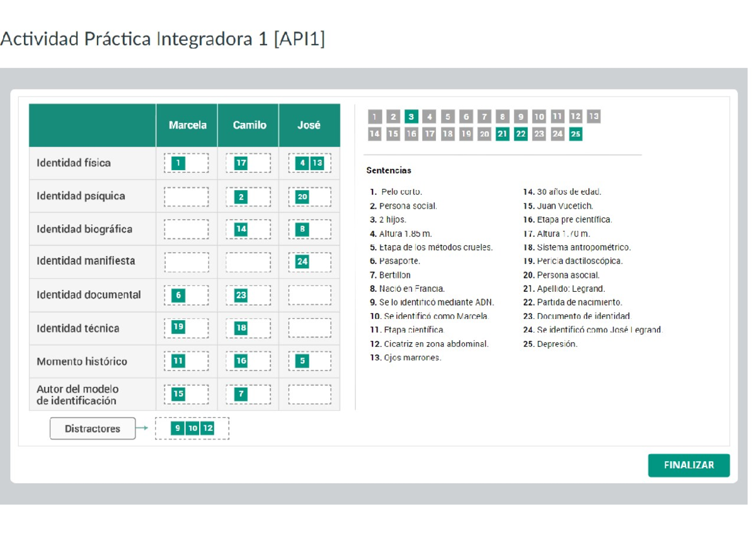Click tile 6 in Marcela's Identidad documental cell
This screenshot has width=756, height=535.
click(x=178, y=295)
